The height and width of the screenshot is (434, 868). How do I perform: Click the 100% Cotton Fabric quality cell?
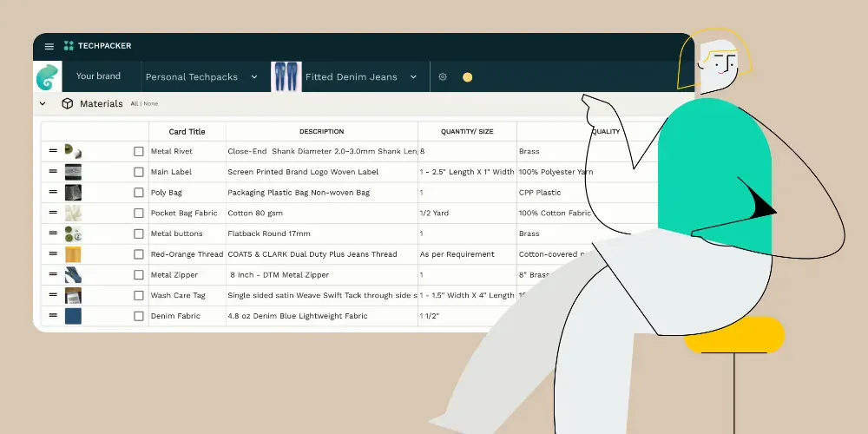[555, 214]
